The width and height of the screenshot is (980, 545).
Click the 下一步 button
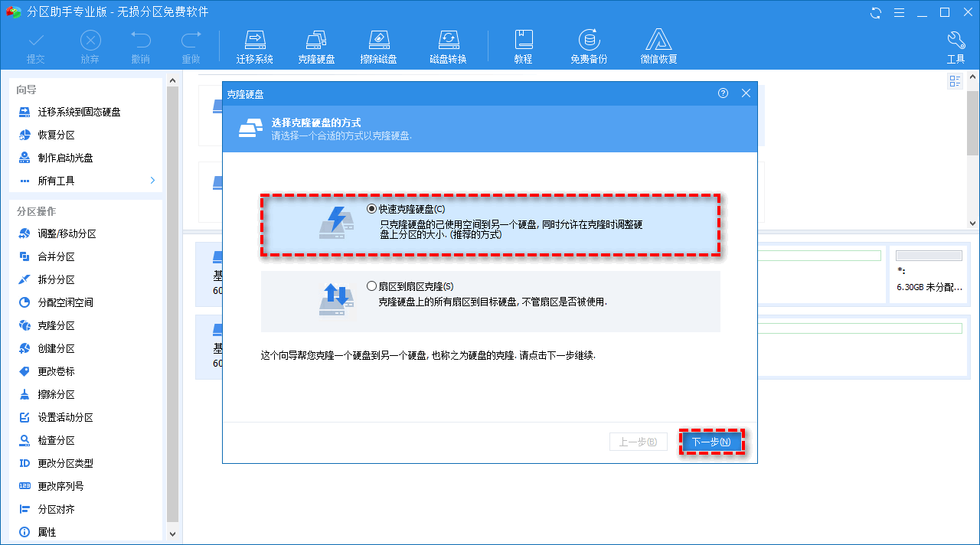tap(711, 442)
